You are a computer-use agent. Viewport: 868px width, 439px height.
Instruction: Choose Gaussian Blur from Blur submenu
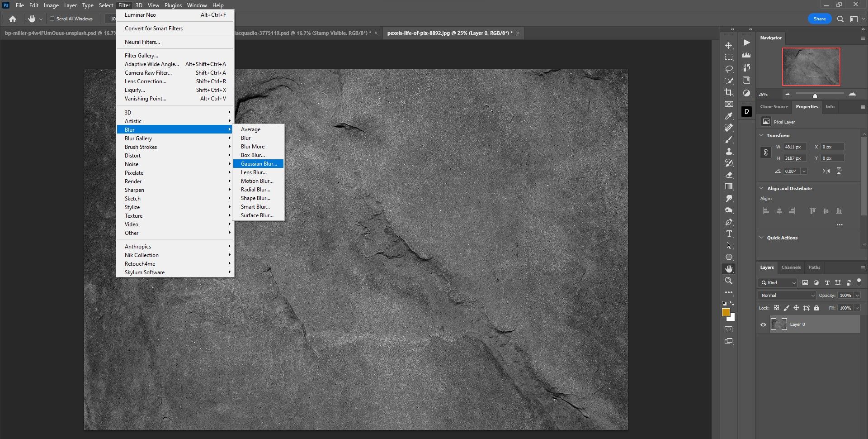click(x=259, y=164)
